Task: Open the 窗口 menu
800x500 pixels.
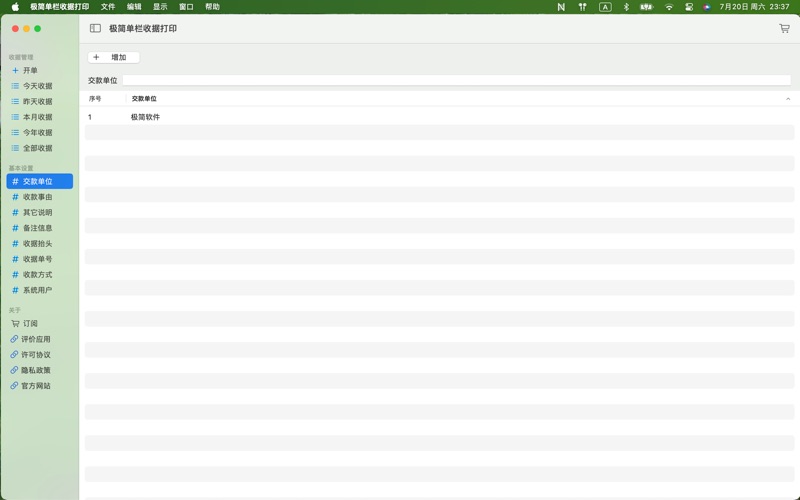Action: [186, 7]
